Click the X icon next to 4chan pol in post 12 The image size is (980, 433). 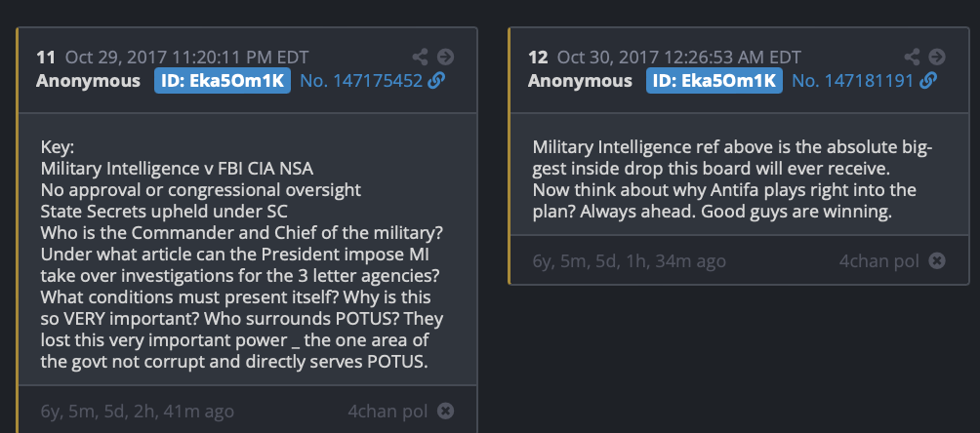pos(937,260)
